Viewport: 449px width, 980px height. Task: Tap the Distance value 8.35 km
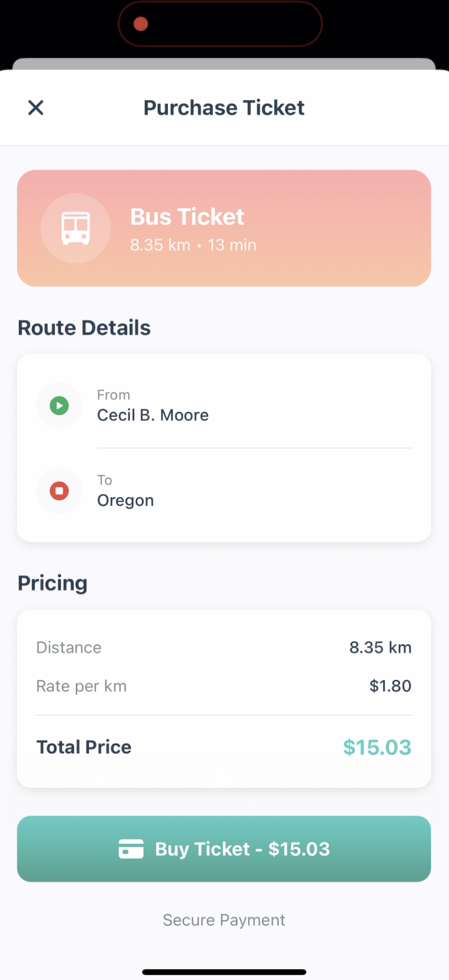pos(380,648)
